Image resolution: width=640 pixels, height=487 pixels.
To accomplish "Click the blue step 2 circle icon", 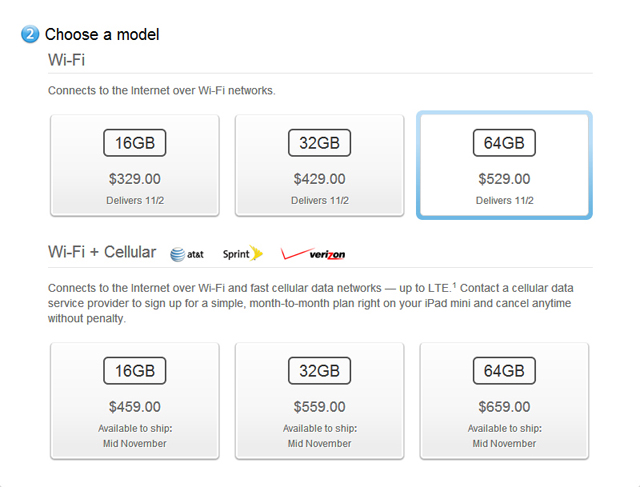I will [30, 34].
